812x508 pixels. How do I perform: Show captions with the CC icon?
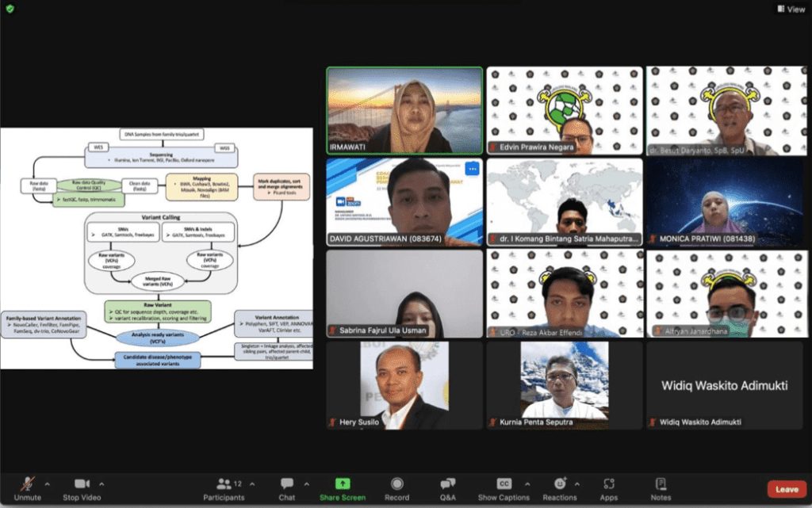(x=504, y=488)
